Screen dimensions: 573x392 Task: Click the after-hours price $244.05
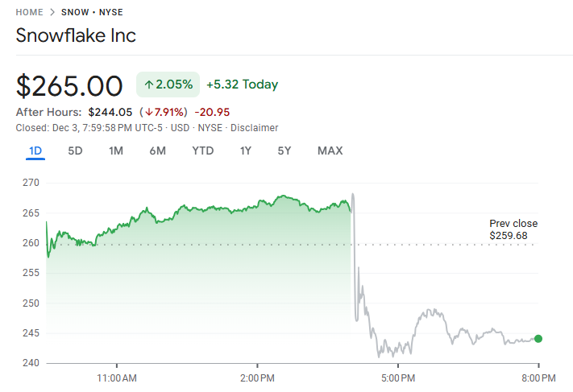point(110,112)
